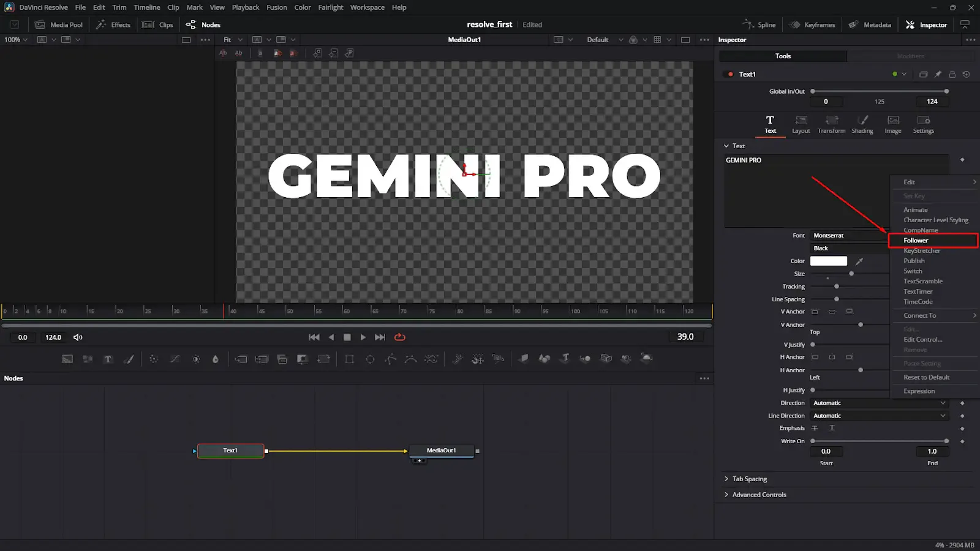
Task: Switch to the Shading tab
Action: 862,124
